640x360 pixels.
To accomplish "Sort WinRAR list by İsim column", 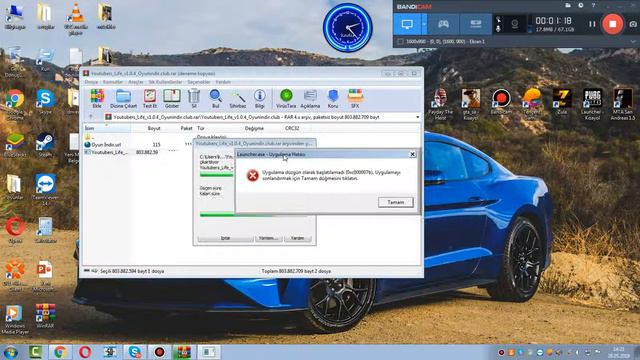I will [x=107, y=128].
